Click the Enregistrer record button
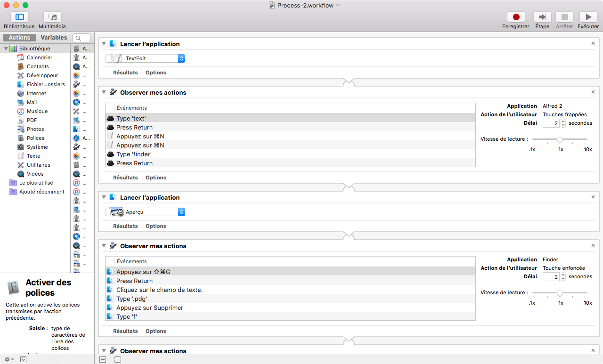This screenshot has width=603, height=364. 515,17
